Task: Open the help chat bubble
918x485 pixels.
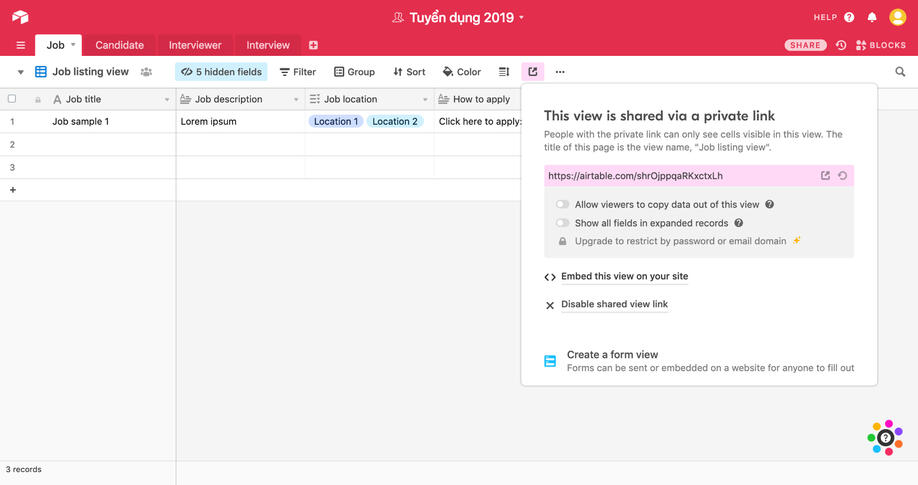Action: [x=885, y=438]
